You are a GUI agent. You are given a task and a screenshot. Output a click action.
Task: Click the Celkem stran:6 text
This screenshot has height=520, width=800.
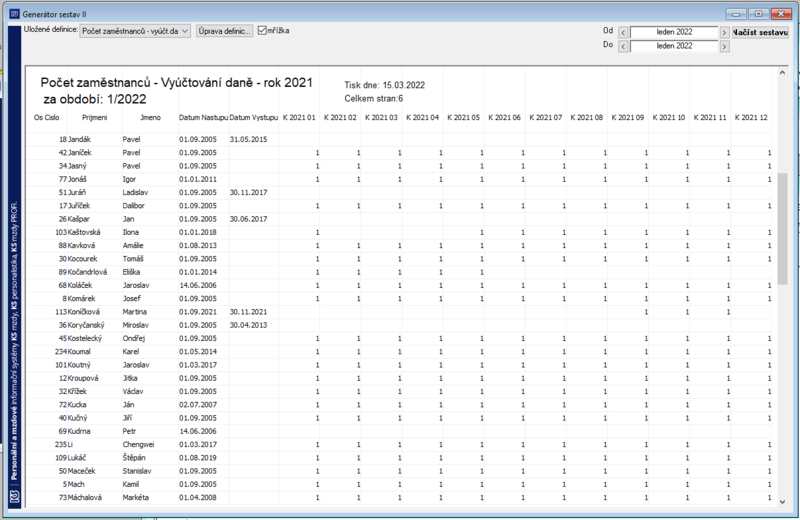[373, 98]
